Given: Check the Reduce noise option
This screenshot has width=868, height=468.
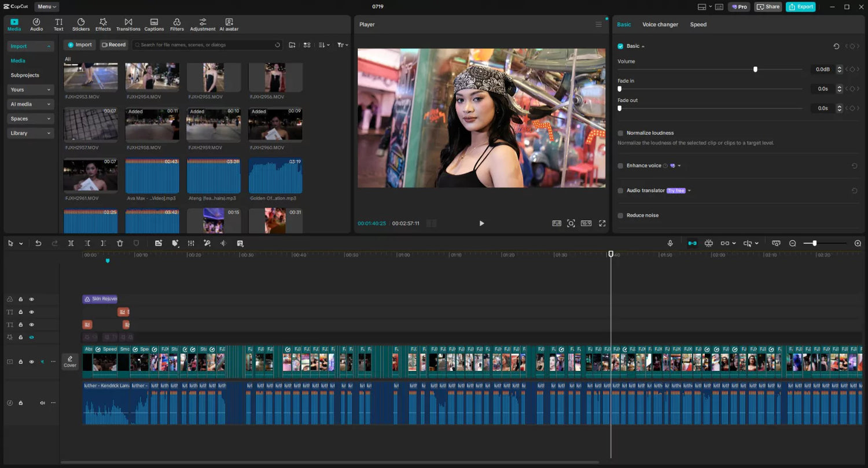Looking at the screenshot, I should coord(620,215).
